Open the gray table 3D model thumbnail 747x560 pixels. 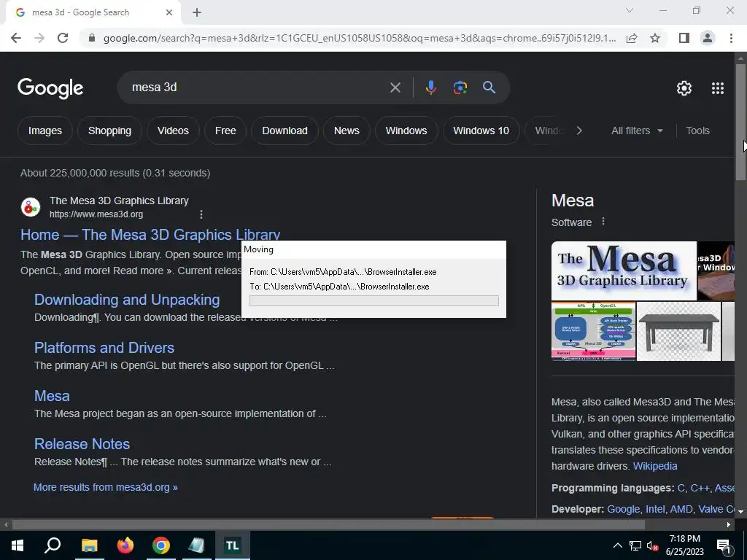coord(679,332)
